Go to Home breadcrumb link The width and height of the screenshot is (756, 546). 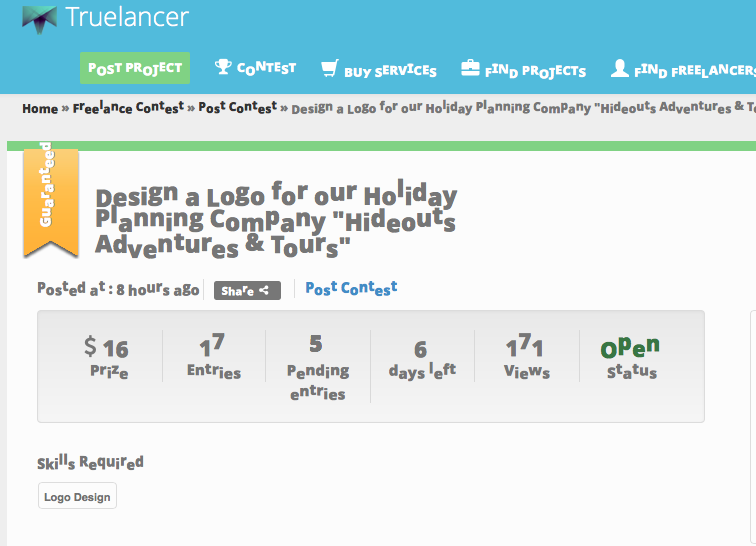coord(40,109)
